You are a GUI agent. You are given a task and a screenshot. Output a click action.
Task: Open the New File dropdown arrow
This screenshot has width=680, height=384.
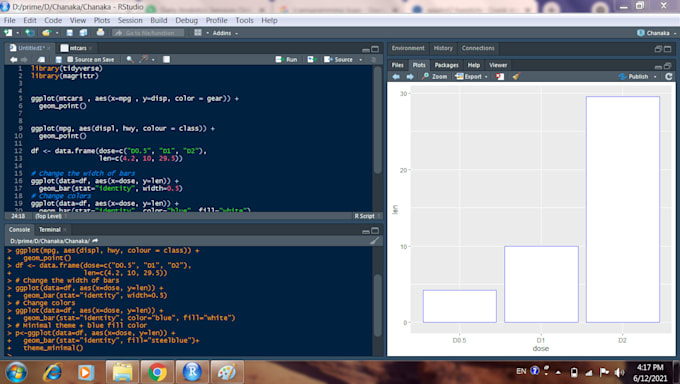[x=17, y=33]
